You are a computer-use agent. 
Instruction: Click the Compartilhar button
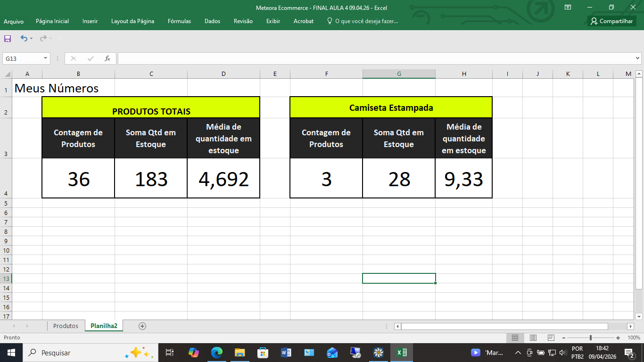click(612, 21)
